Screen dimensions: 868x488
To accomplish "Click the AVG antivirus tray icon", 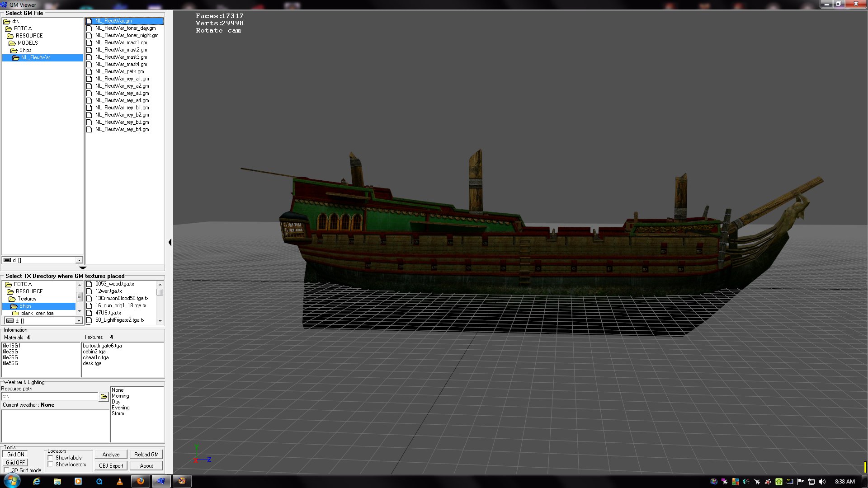I will tap(736, 482).
